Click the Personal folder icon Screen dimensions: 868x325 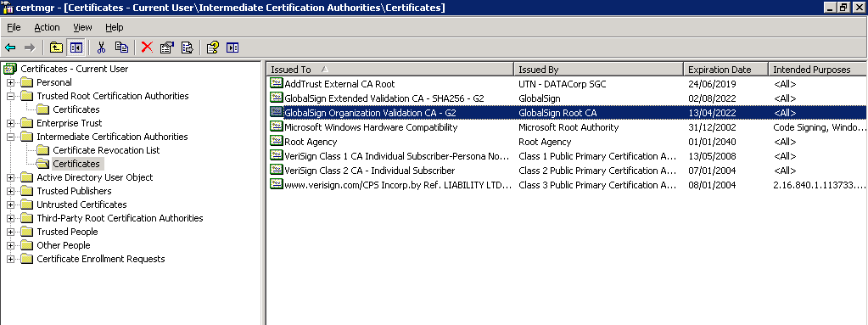(26, 82)
